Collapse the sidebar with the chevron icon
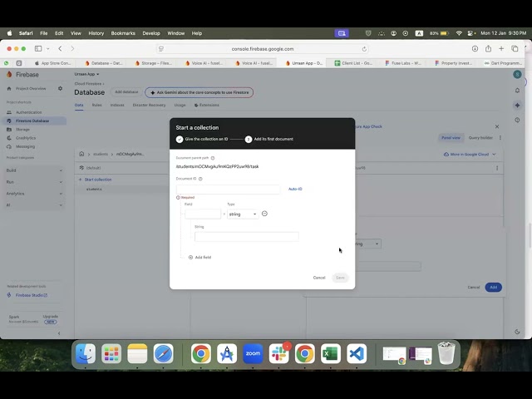532x399 pixels. (59, 333)
